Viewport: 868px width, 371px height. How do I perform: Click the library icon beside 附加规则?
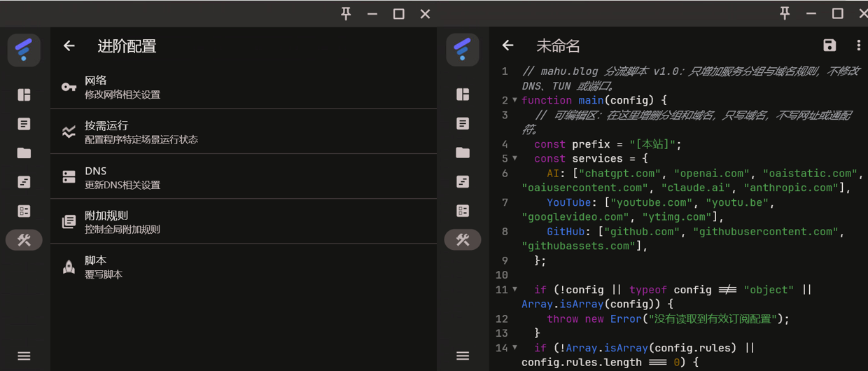pyautogui.click(x=69, y=222)
